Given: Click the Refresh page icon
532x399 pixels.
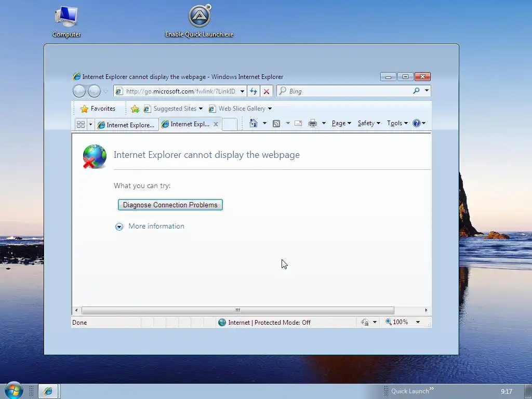Looking at the screenshot, I should tap(254, 91).
